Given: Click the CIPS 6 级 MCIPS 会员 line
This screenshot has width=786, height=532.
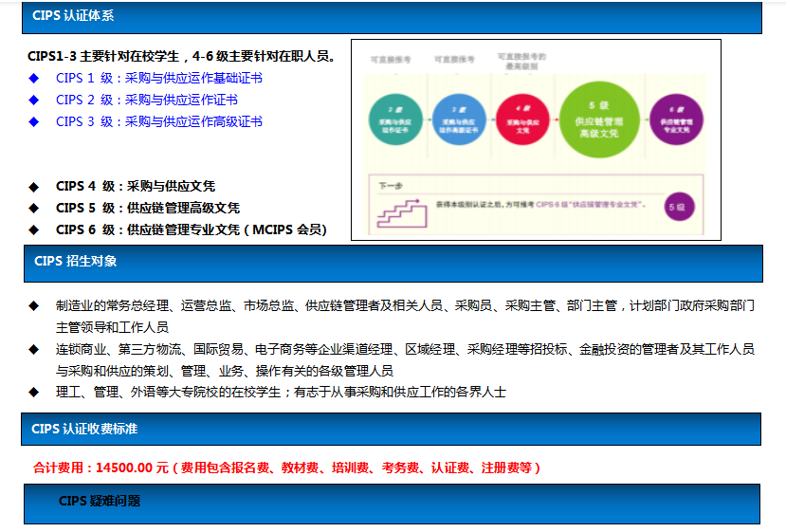Looking at the screenshot, I should [x=191, y=229].
